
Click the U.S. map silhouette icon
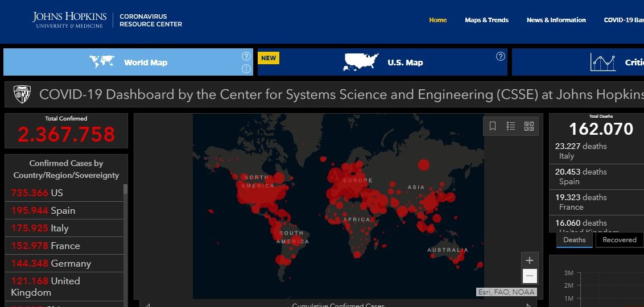point(361,62)
